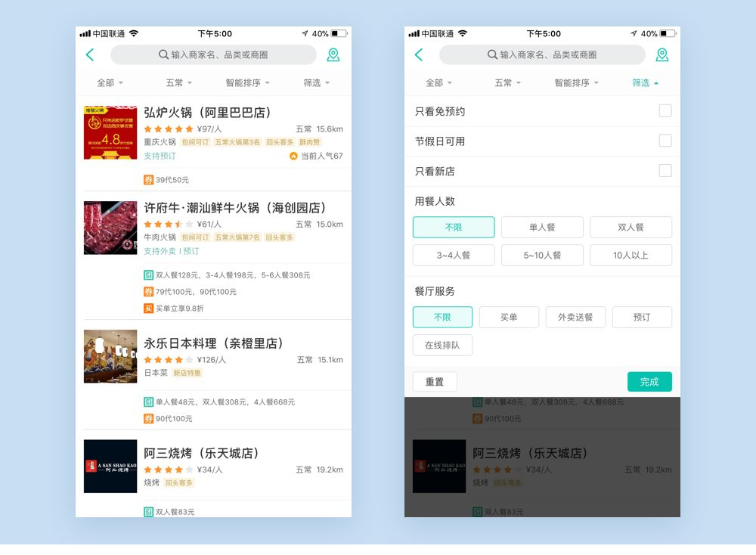Click 五常火锅第3名 ranking tag
The width and height of the screenshot is (756, 555).
tap(237, 142)
